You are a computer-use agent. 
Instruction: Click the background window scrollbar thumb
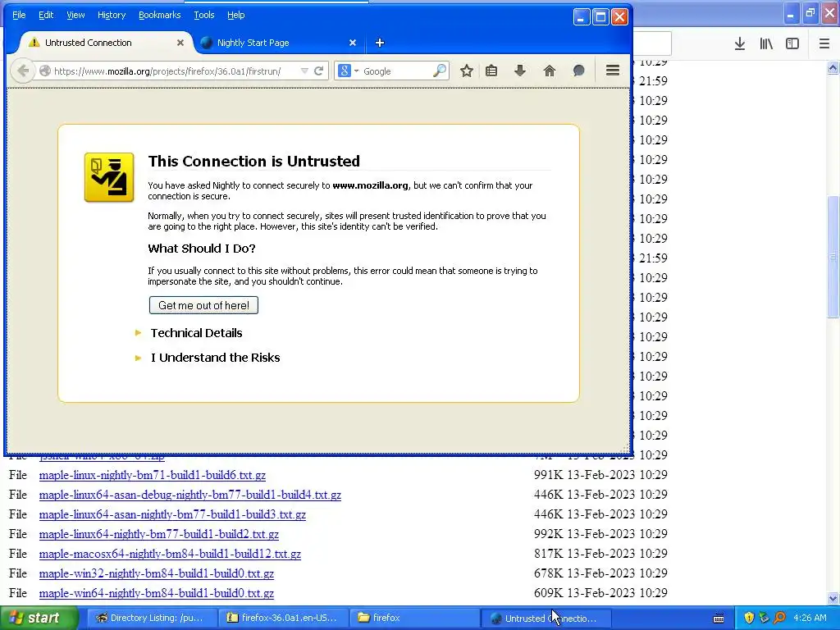coord(833,257)
